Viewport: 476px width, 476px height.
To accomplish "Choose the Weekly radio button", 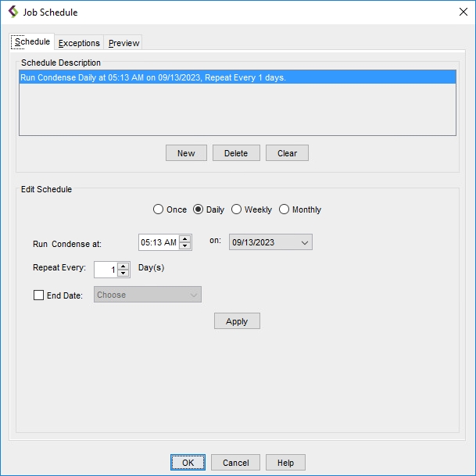I will pyautogui.click(x=236, y=209).
